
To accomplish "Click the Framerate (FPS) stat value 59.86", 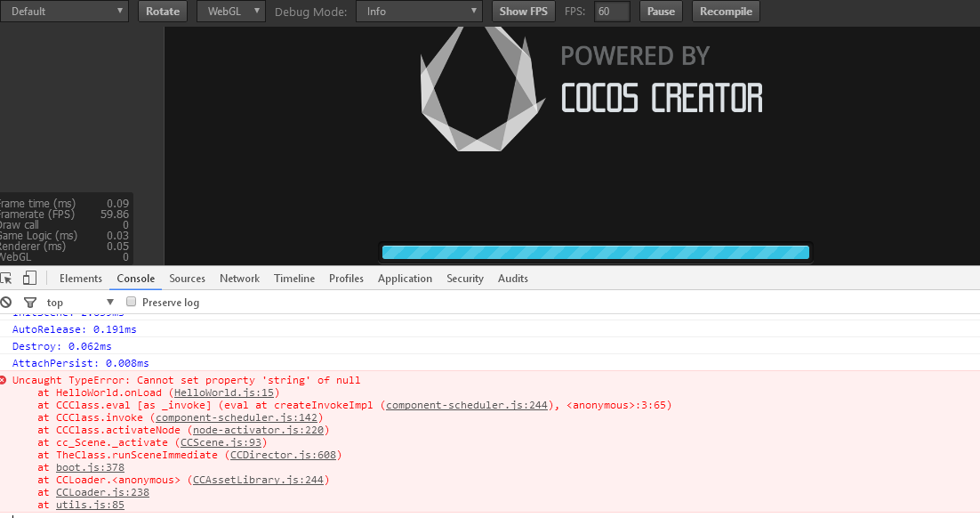I will [x=115, y=214].
